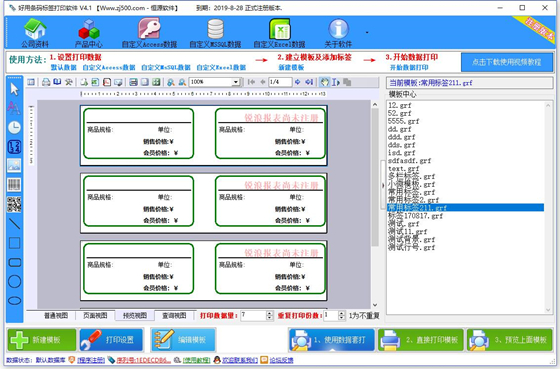
Task: Select the square rectangle shape tool
Action: [14, 243]
